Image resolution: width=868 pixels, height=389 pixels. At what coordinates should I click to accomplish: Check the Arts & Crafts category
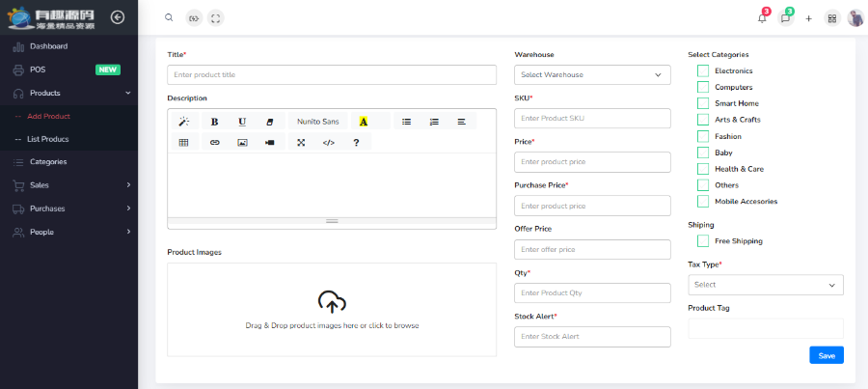pos(703,119)
